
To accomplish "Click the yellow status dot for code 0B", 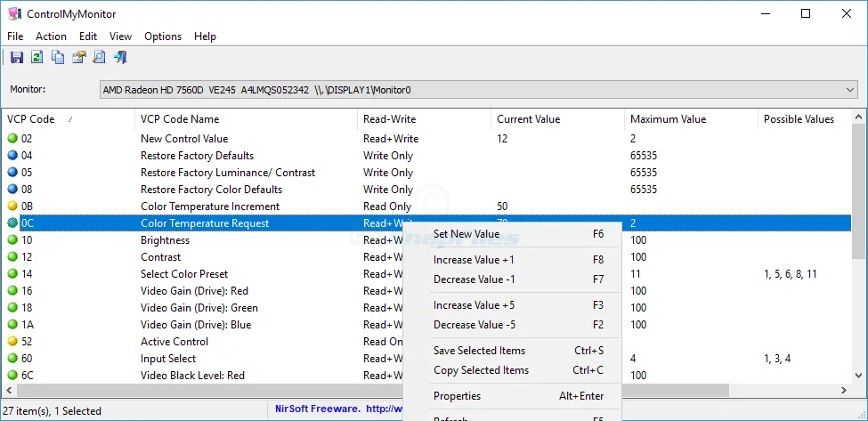I will pyautogui.click(x=12, y=206).
